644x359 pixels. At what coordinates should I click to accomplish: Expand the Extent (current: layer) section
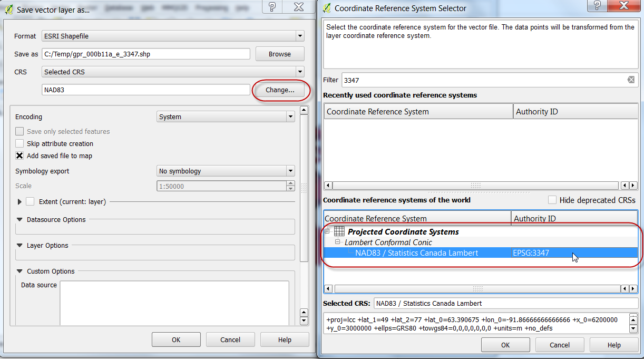(20, 201)
